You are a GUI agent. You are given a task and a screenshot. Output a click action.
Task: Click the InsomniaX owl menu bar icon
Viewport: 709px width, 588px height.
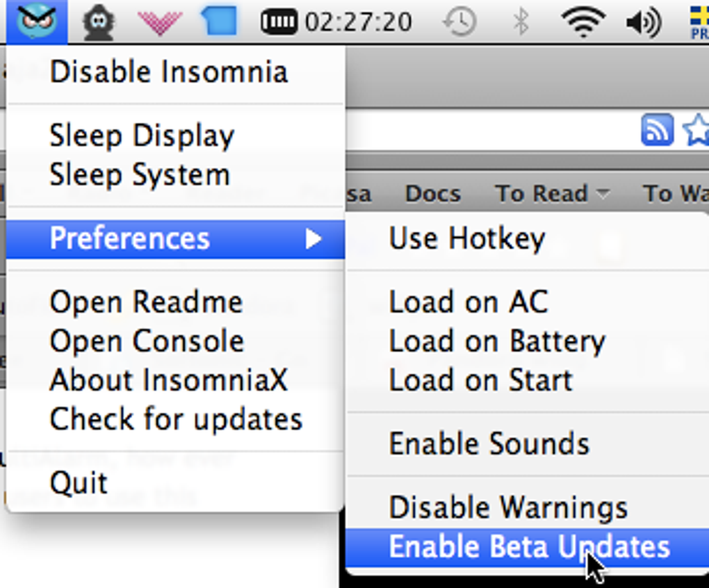click(x=38, y=22)
